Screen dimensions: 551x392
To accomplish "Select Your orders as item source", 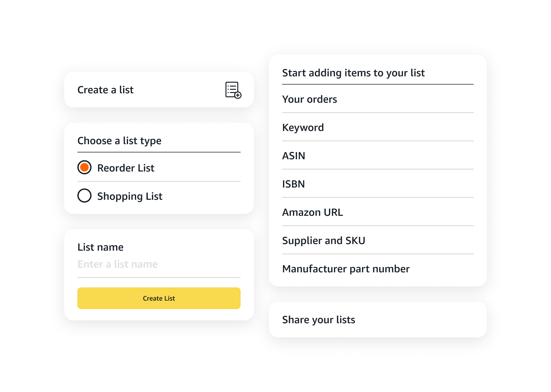I will 310,99.
